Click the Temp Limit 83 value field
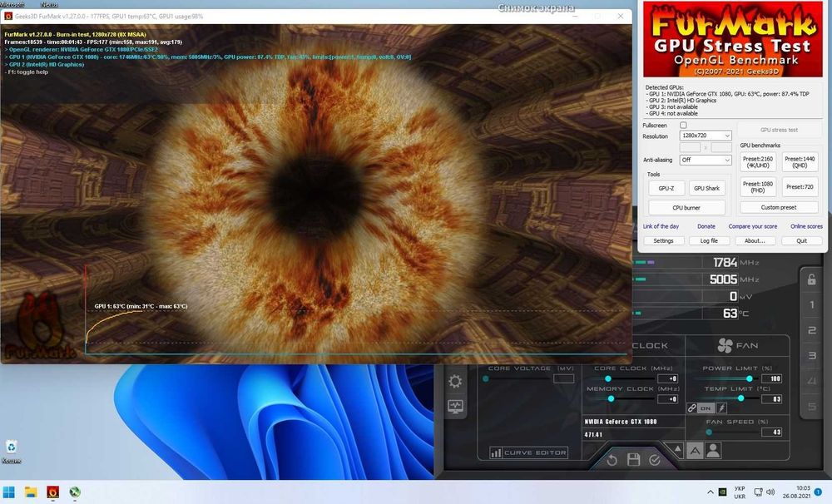The image size is (832, 504). pyautogui.click(x=771, y=399)
